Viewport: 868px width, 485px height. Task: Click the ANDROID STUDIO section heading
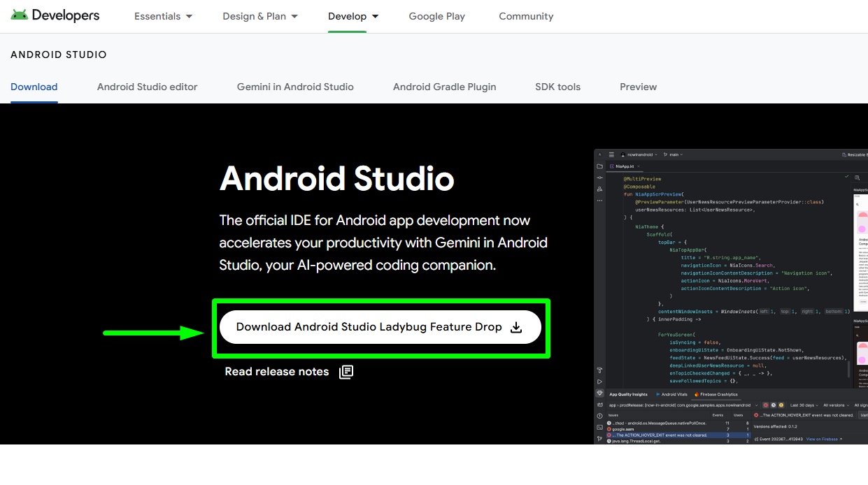59,55
